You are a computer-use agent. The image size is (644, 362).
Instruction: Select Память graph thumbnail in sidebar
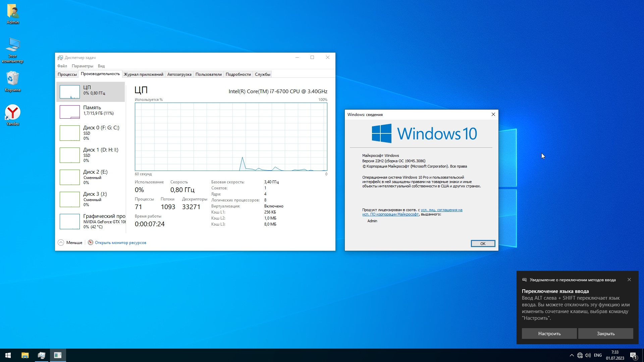[70, 112]
